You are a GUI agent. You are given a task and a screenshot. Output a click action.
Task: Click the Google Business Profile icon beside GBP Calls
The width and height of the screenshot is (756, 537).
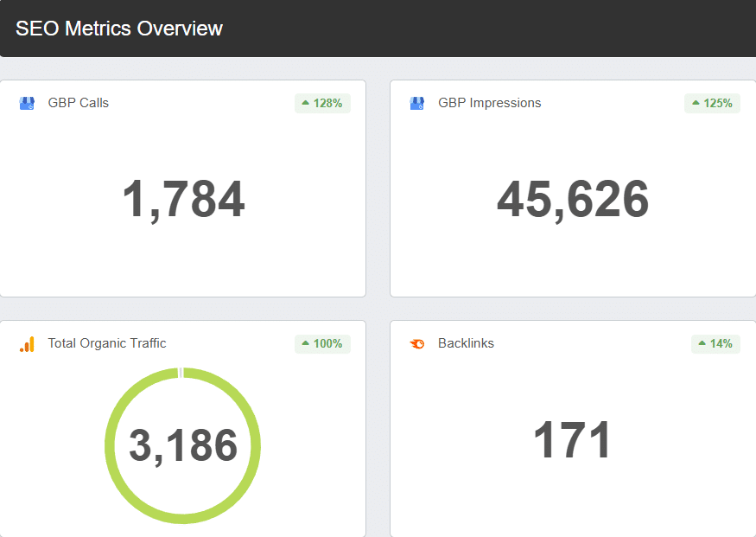coord(27,103)
